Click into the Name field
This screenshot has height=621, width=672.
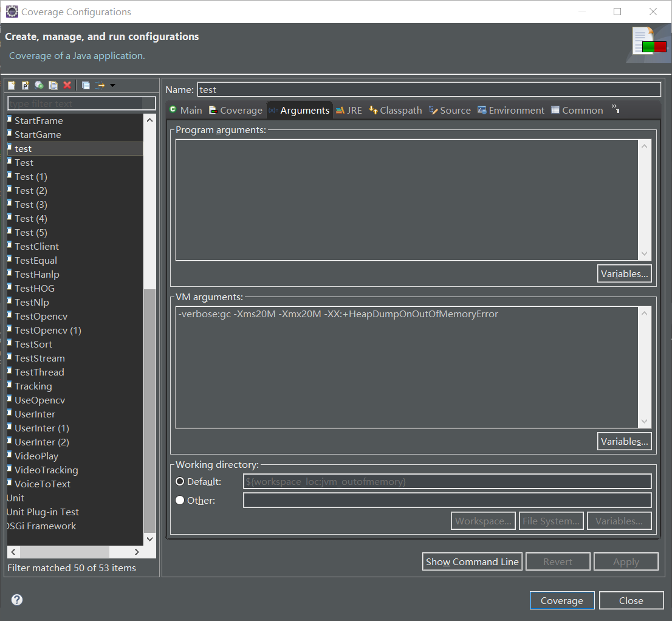tap(428, 89)
